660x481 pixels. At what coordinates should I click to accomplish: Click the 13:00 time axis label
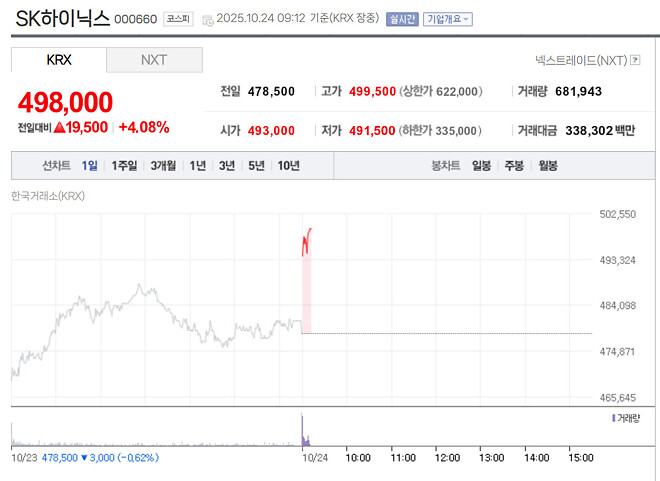click(492, 458)
